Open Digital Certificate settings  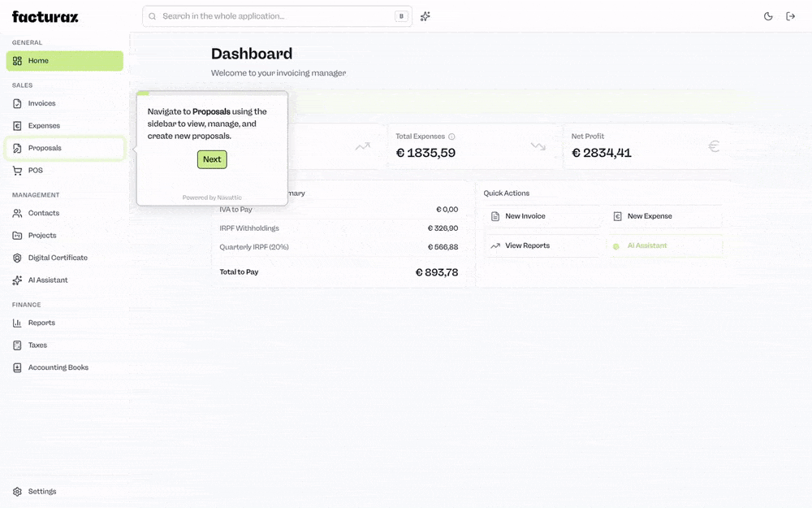pos(65,258)
